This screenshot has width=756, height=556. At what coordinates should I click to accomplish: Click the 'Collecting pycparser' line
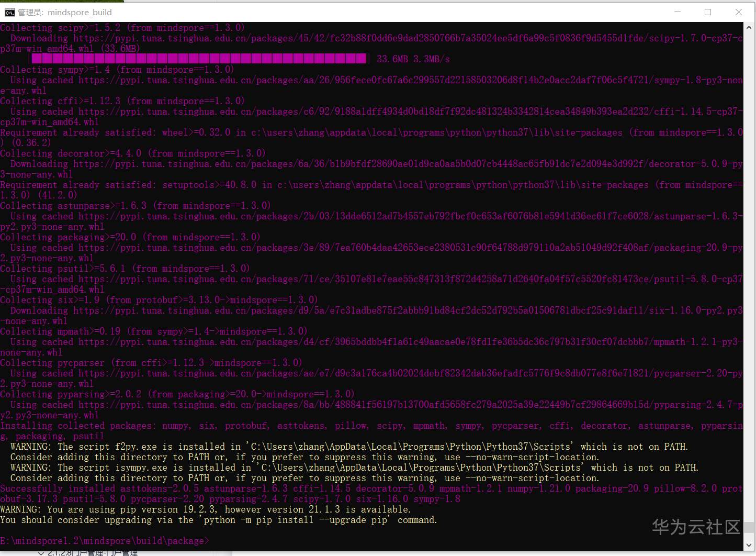click(151, 363)
